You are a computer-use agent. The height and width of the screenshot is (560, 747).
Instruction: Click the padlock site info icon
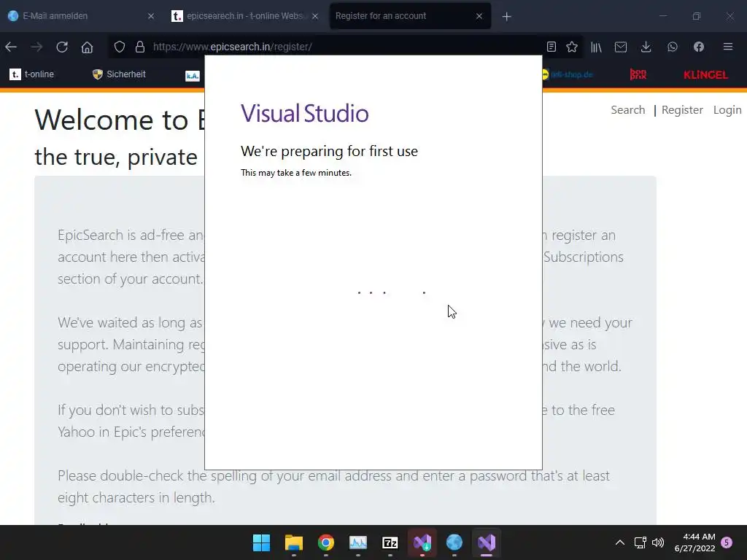(x=139, y=47)
